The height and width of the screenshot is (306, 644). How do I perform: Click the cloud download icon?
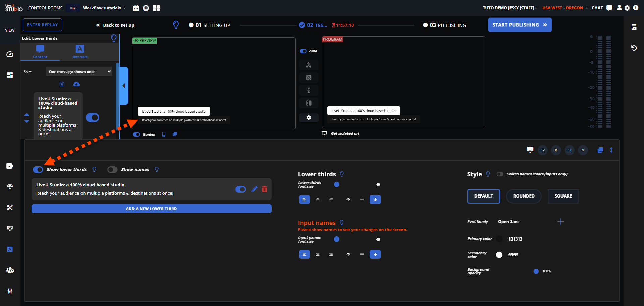[x=77, y=84]
